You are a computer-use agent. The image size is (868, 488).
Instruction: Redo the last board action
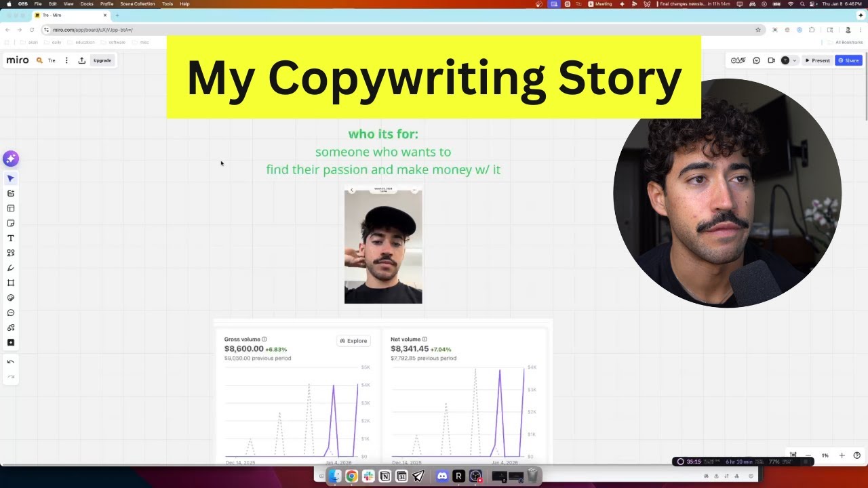pos(10,377)
